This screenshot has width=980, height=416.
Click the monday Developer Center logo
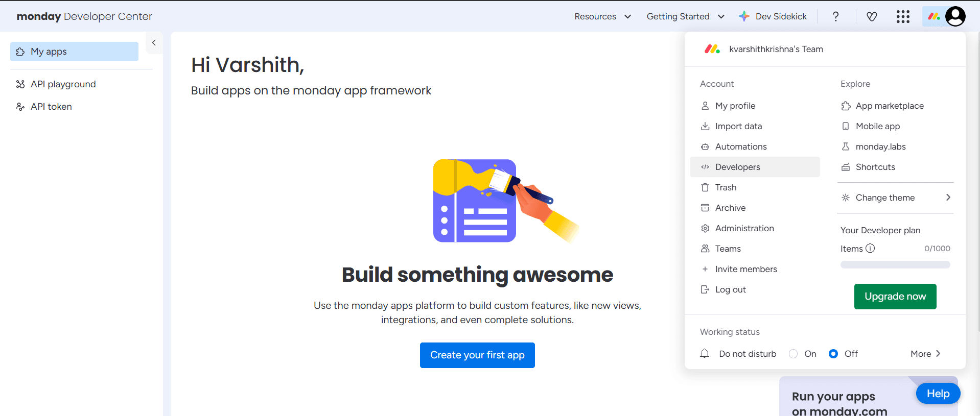point(84,16)
